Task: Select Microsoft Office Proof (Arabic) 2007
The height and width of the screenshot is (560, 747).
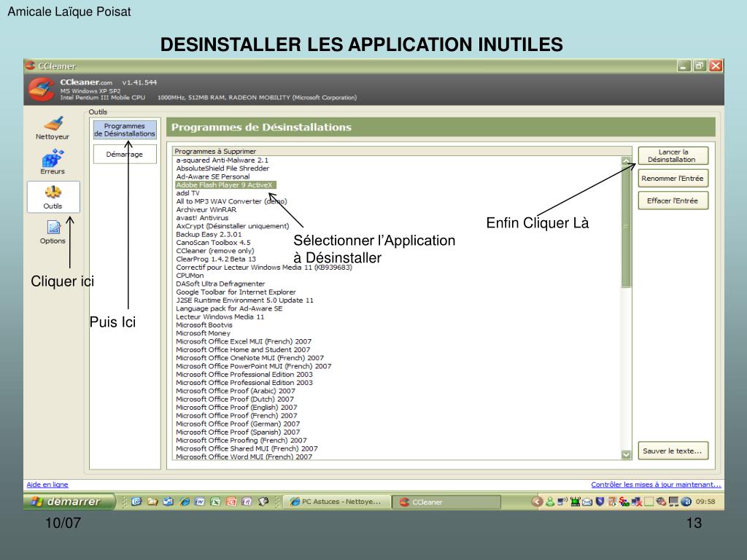Action: click(x=236, y=391)
